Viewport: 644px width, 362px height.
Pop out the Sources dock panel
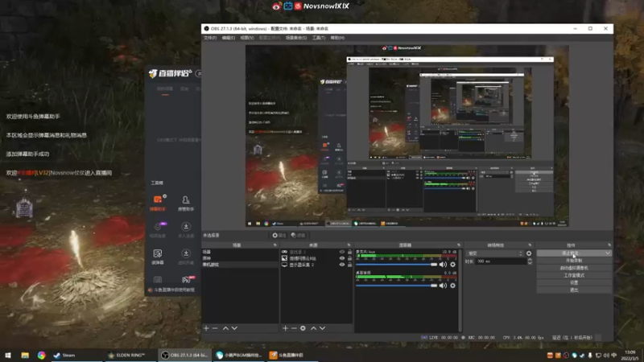[349, 245]
